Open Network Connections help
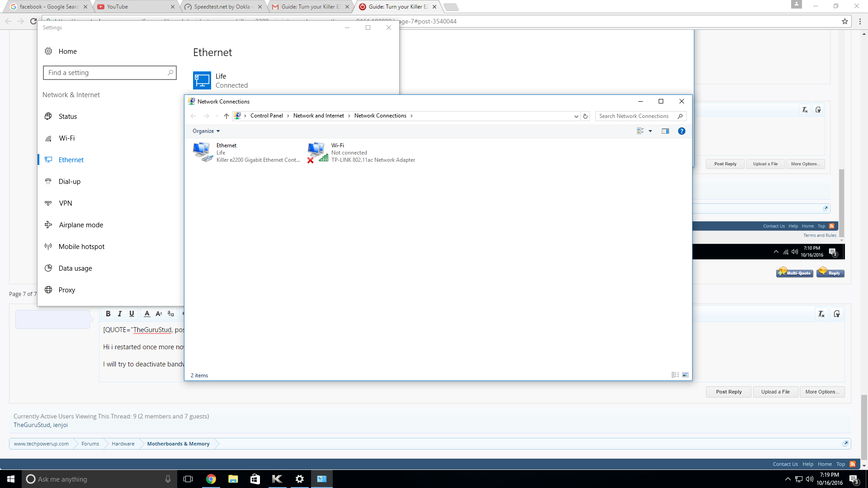 pyautogui.click(x=682, y=131)
